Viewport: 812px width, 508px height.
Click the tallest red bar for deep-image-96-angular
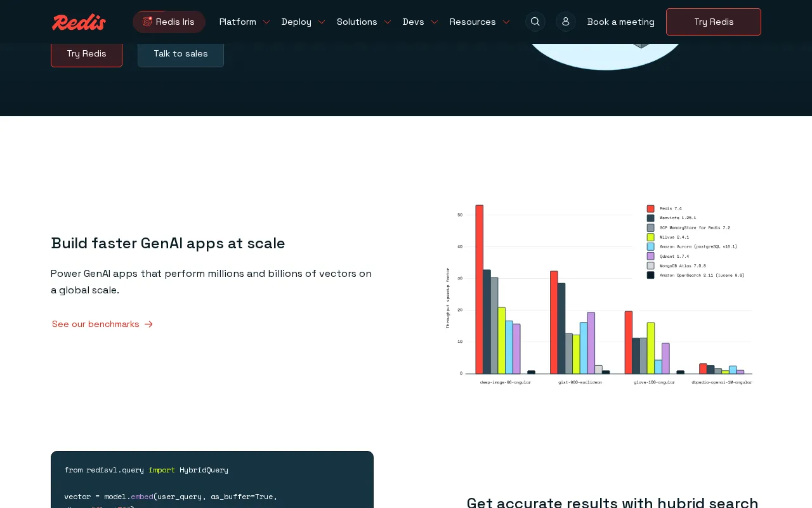(480, 289)
